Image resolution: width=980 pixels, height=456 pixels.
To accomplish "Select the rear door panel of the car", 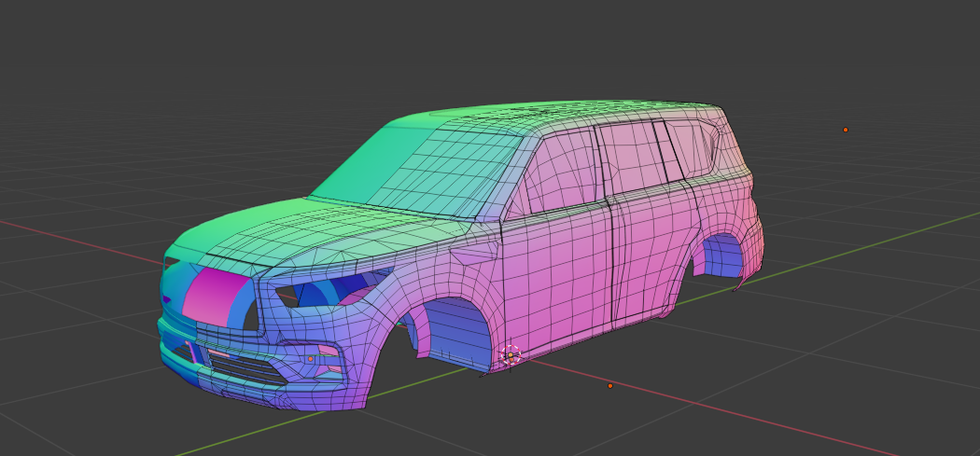I will coord(653,250).
